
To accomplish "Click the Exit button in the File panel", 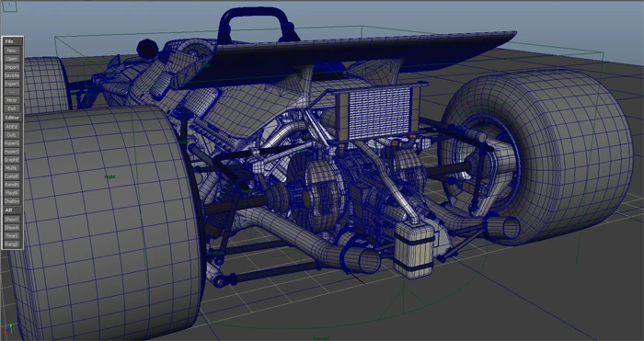I will tap(11, 108).
